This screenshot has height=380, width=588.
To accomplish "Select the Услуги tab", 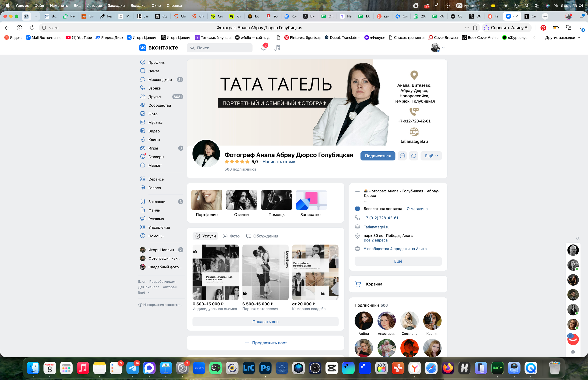I will tap(205, 236).
